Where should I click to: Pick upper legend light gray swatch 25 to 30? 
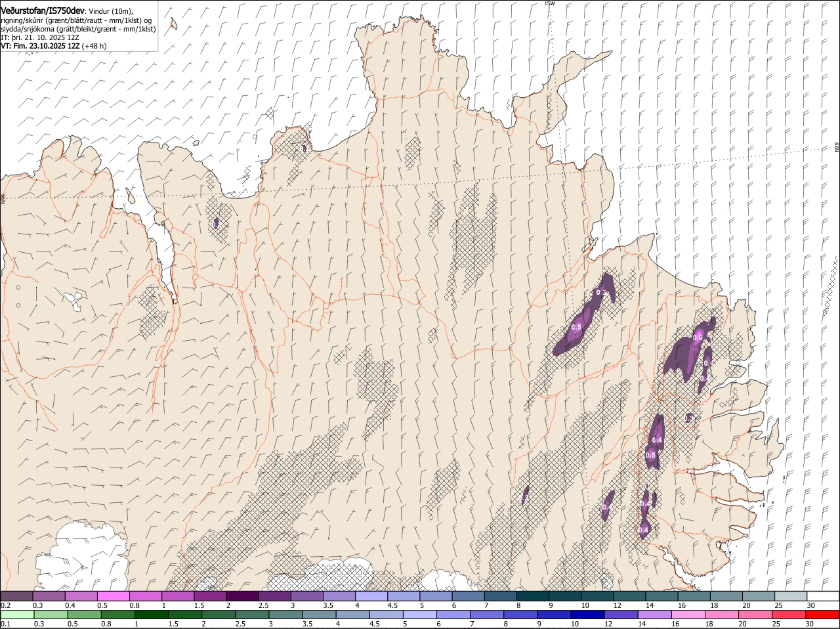[790, 596]
